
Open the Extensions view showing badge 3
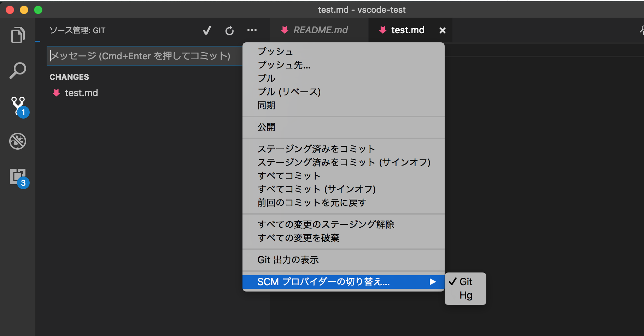point(18,176)
